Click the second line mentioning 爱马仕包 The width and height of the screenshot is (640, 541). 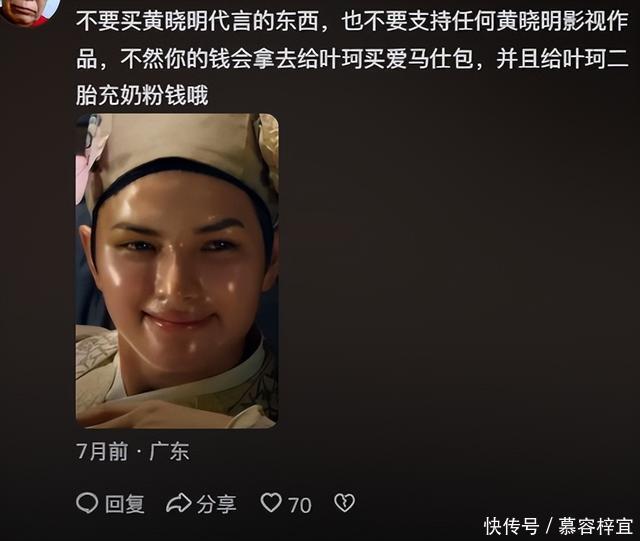pos(352,58)
